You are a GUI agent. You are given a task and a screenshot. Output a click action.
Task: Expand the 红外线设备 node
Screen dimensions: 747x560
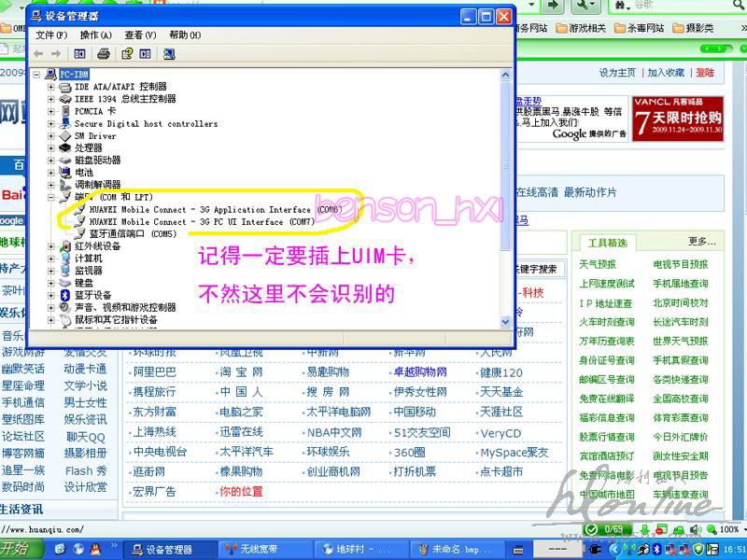point(51,246)
